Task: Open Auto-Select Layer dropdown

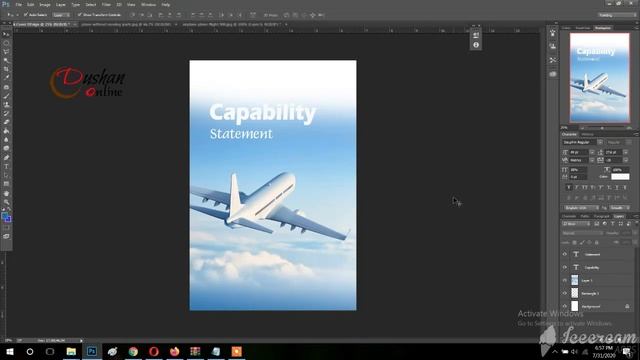Action: (x=61, y=15)
